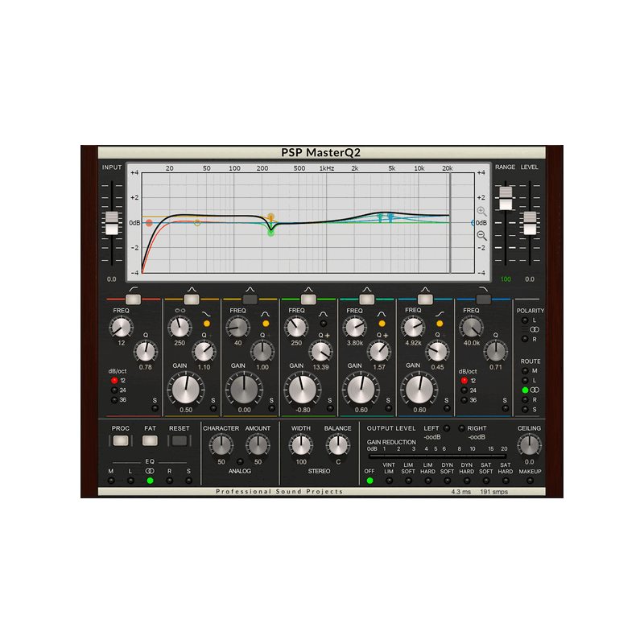The width and height of the screenshot is (644, 644).
Task: Click the RESET button
Action: [180, 440]
